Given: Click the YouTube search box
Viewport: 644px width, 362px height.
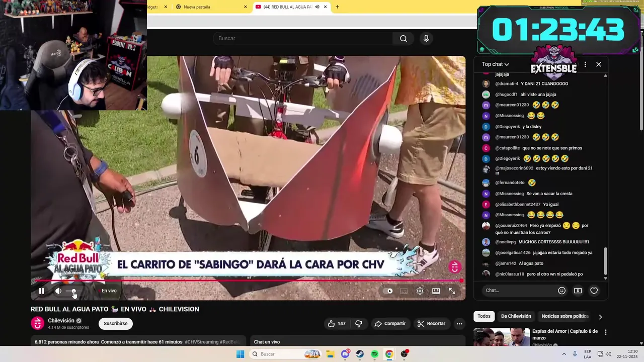Looking at the screenshot, I should (x=303, y=38).
